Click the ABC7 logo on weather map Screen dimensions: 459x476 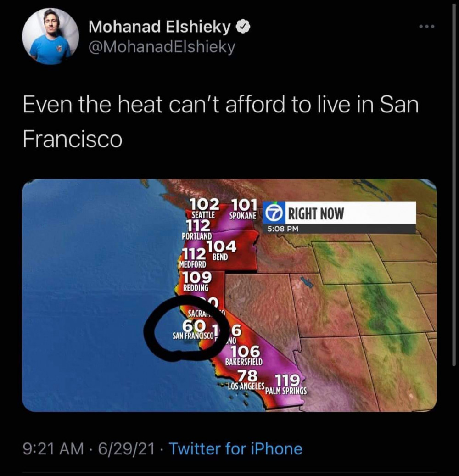[x=274, y=213]
